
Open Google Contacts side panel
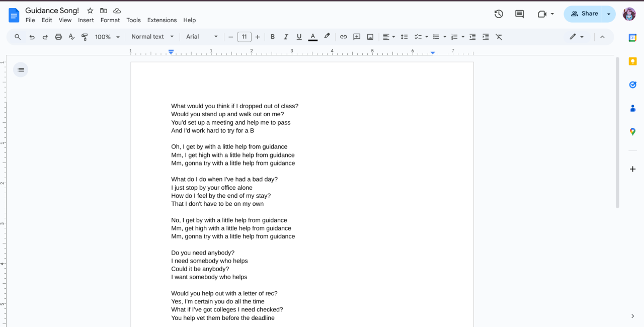pyautogui.click(x=633, y=108)
